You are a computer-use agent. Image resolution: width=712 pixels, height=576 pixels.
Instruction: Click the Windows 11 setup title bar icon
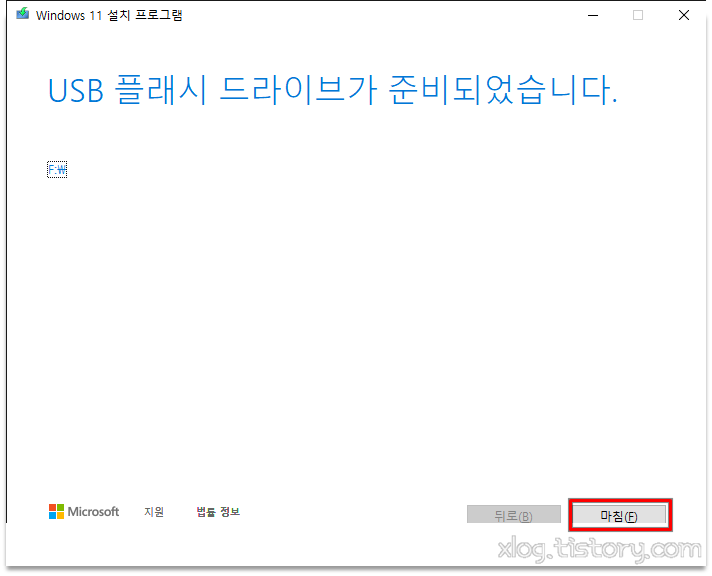[23, 14]
